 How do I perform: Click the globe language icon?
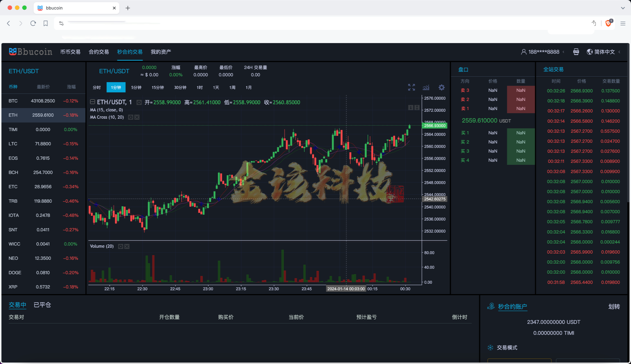[x=590, y=52]
